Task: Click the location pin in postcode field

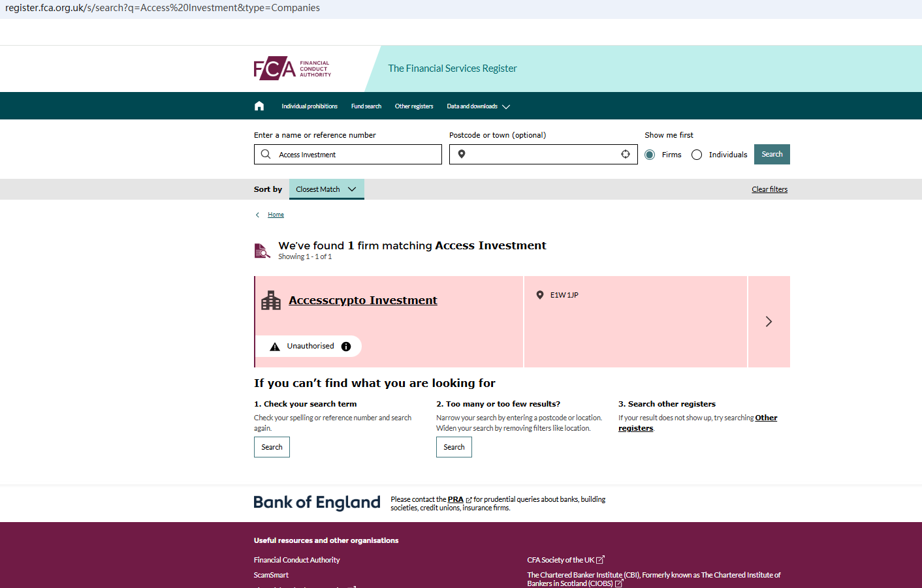Action: tap(462, 154)
